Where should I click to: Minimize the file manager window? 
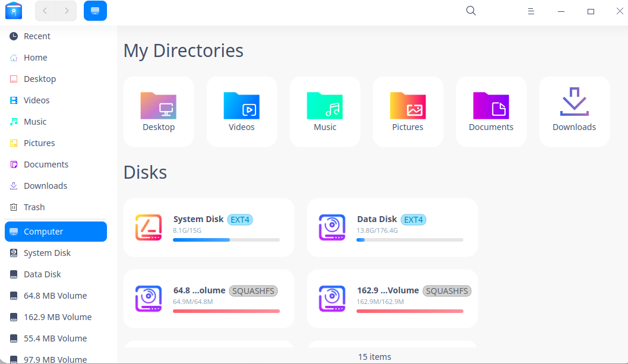561,11
